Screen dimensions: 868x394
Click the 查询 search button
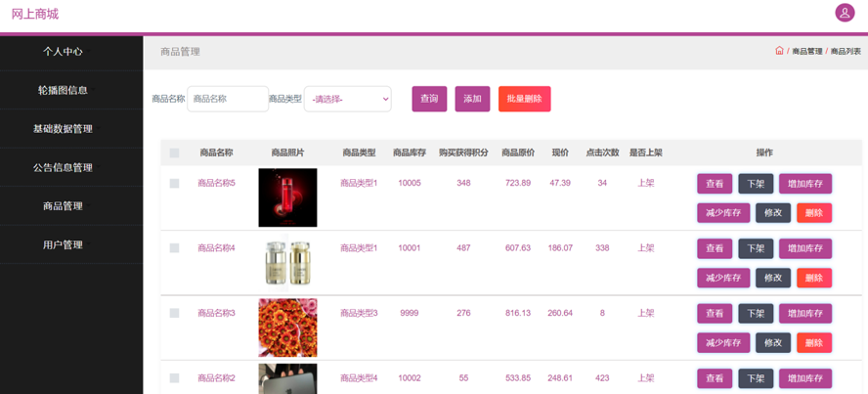tap(429, 99)
